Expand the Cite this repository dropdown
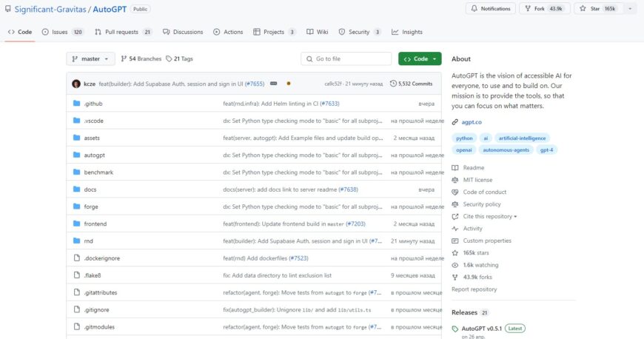 pos(489,216)
